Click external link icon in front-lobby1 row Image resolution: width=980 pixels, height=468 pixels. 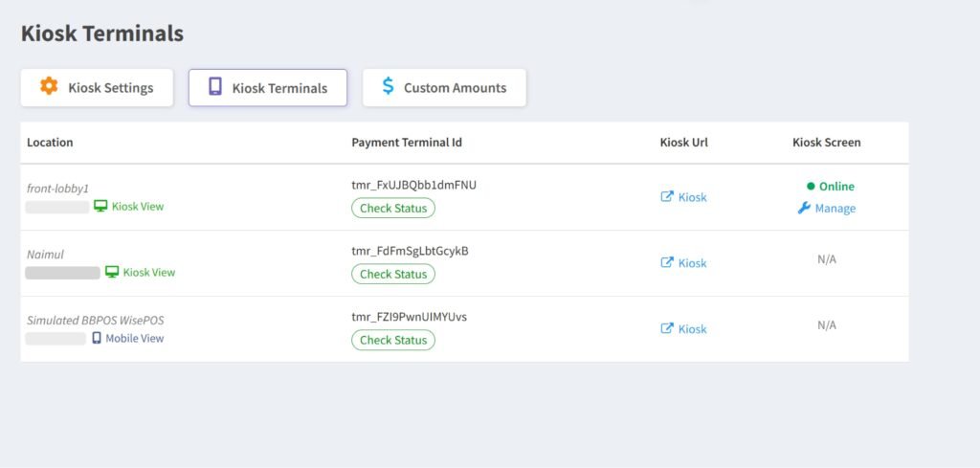pos(667,196)
